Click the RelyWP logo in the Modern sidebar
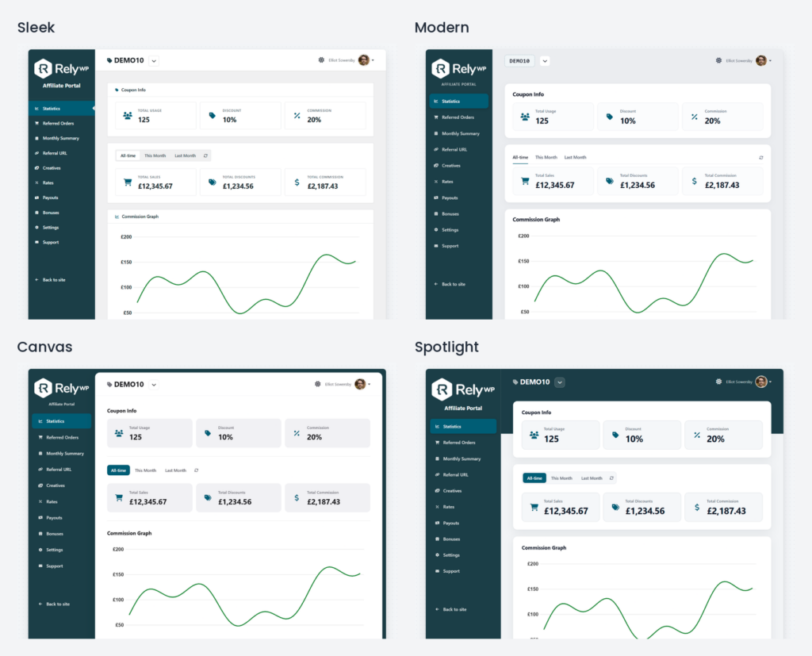 click(459, 68)
